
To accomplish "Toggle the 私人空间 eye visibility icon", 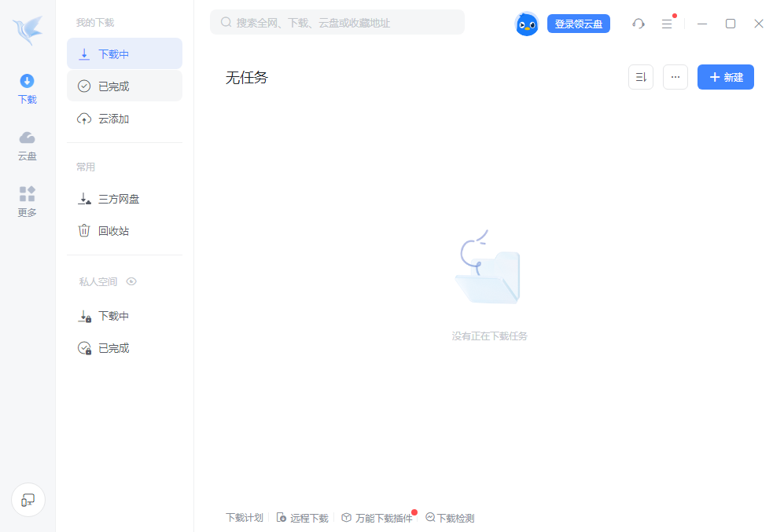I will click(131, 281).
